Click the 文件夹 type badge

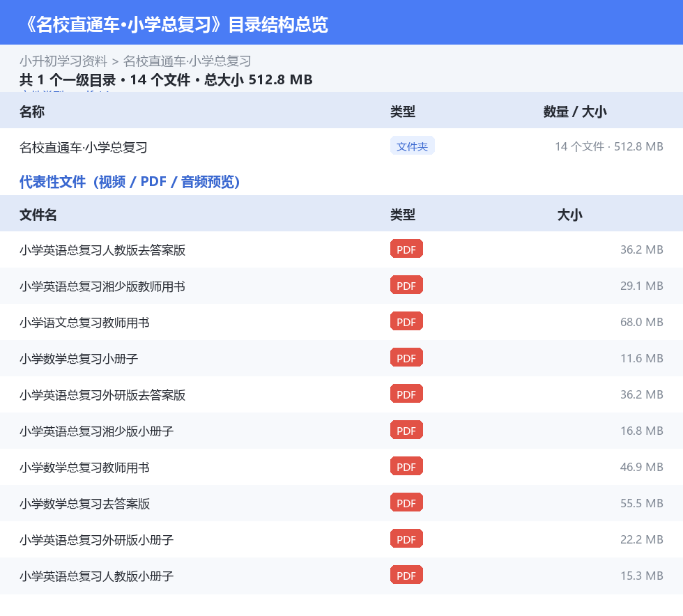[412, 146]
